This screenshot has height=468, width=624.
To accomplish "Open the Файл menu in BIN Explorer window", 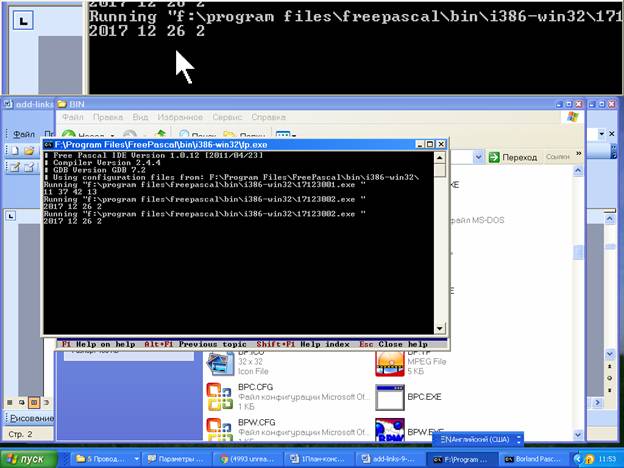I will point(73,117).
